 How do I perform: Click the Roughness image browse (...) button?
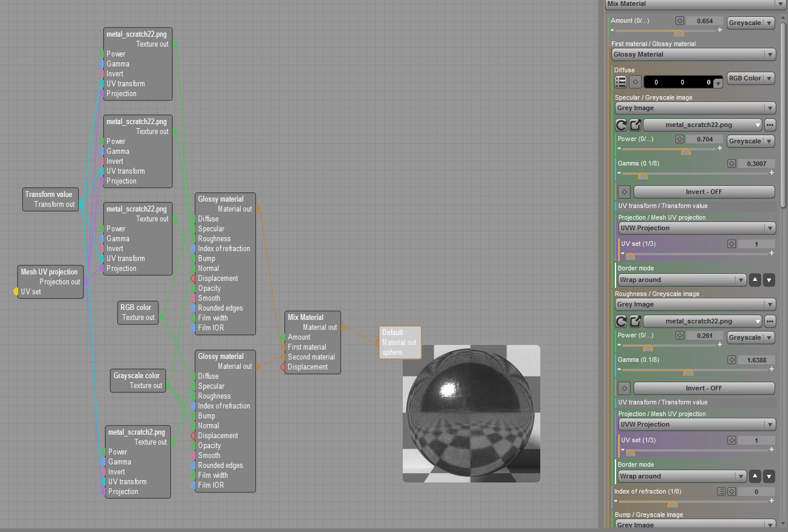pyautogui.click(x=770, y=321)
